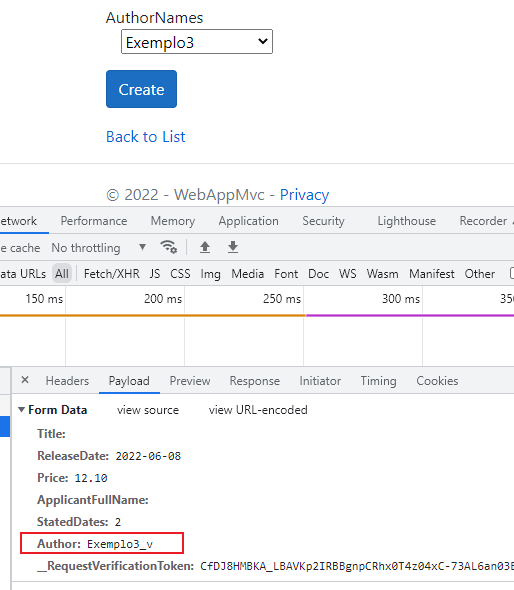The width and height of the screenshot is (514, 590).
Task: Open the AuthorNames dropdown showing Exemplo3
Action: tap(197, 42)
